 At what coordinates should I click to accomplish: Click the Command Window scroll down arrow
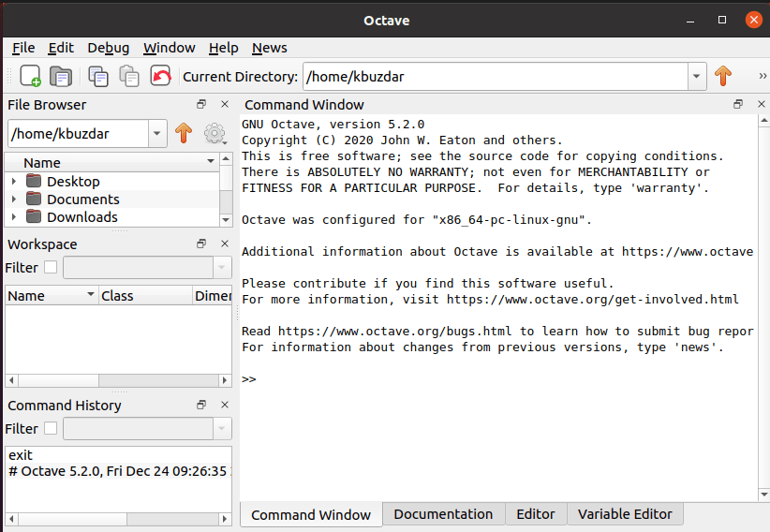coord(763,495)
